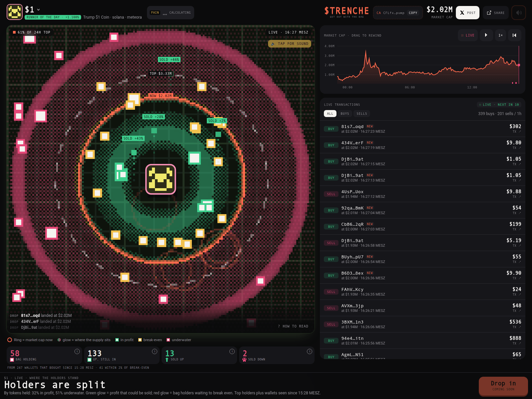
Task: Expand the $1 token dropdown chevron
Action: click(39, 10)
